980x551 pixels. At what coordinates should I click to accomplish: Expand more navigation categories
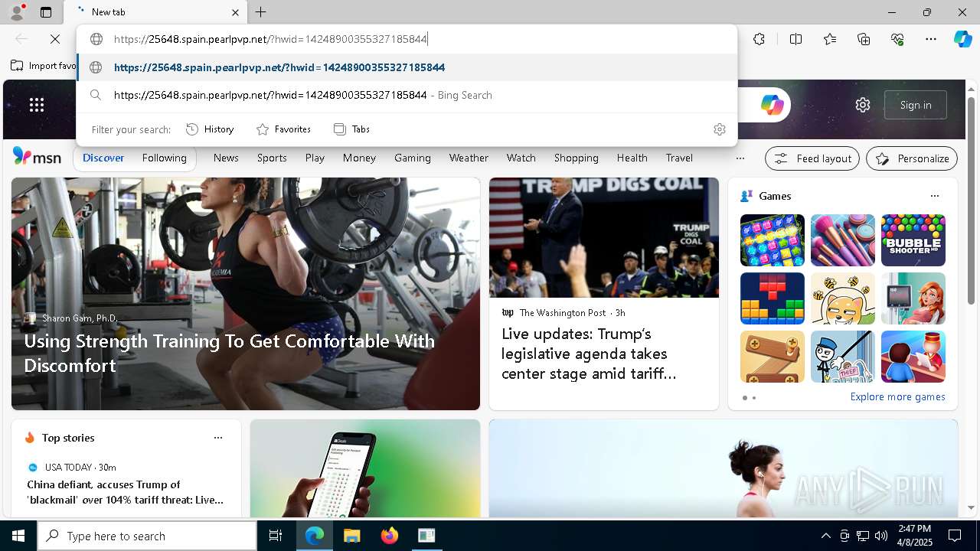click(x=740, y=158)
